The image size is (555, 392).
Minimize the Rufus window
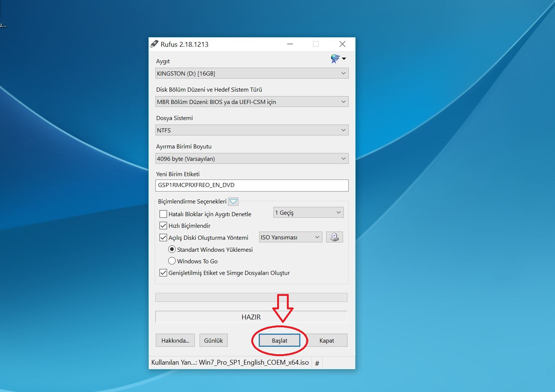click(290, 44)
